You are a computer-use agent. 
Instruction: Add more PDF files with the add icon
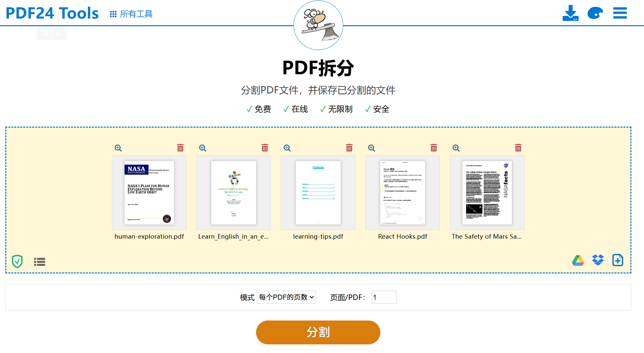(617, 261)
